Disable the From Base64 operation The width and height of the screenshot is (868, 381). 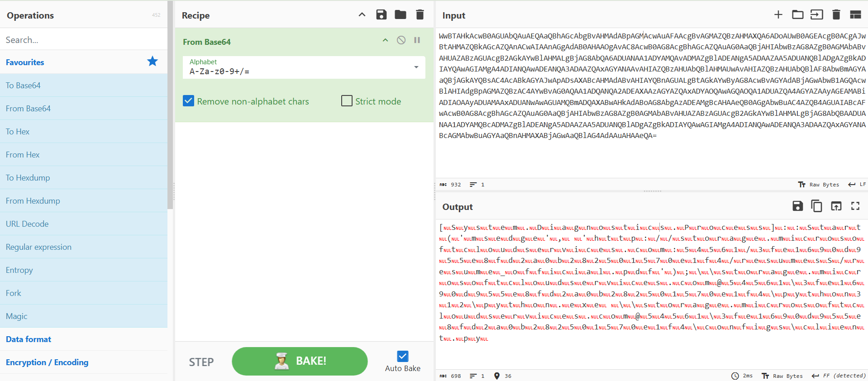tap(401, 40)
